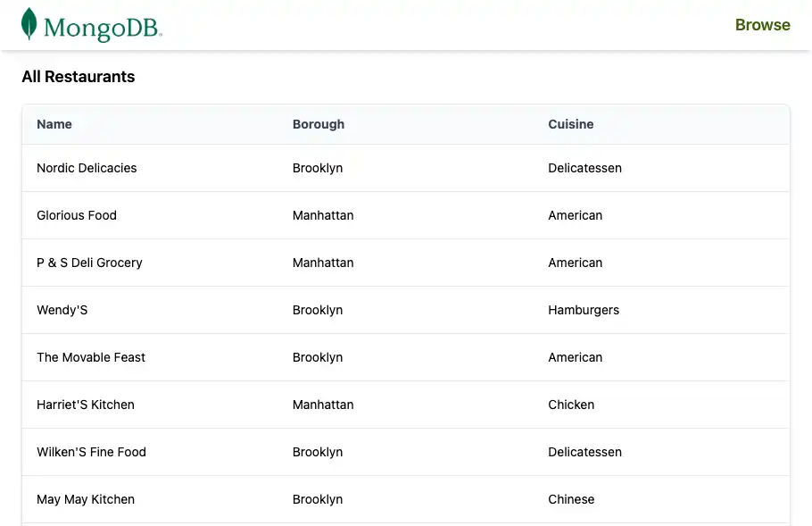The height and width of the screenshot is (526, 812).
Task: Click the All Restaurants heading
Action: [79, 77]
